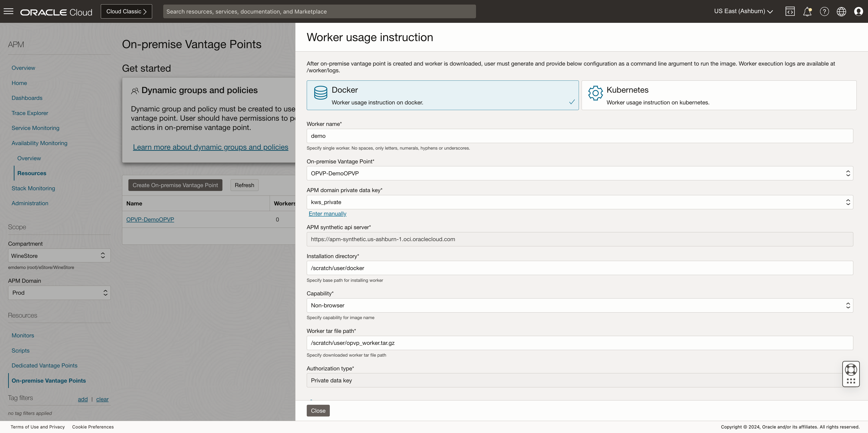This screenshot has height=433, width=868.
Task: Change region US East (Ashburn)
Action: (x=743, y=12)
